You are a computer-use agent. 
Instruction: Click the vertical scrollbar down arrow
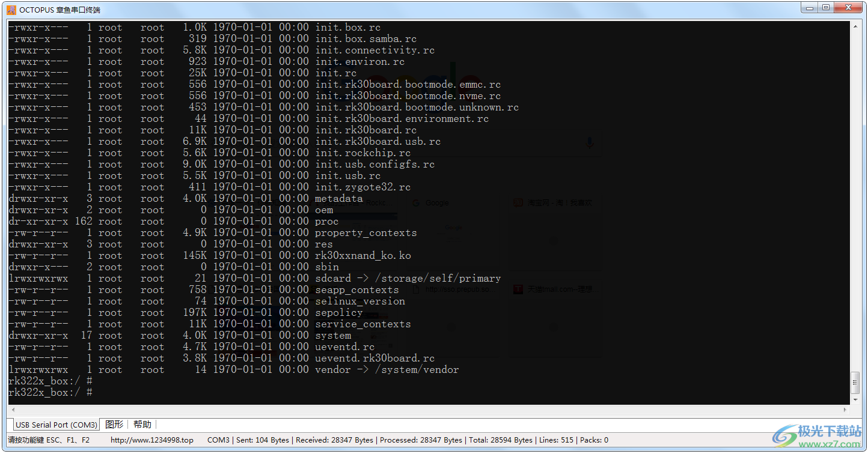[x=855, y=400]
